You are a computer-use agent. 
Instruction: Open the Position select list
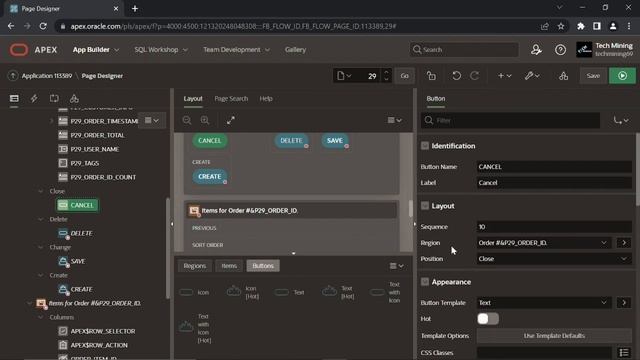click(x=554, y=259)
